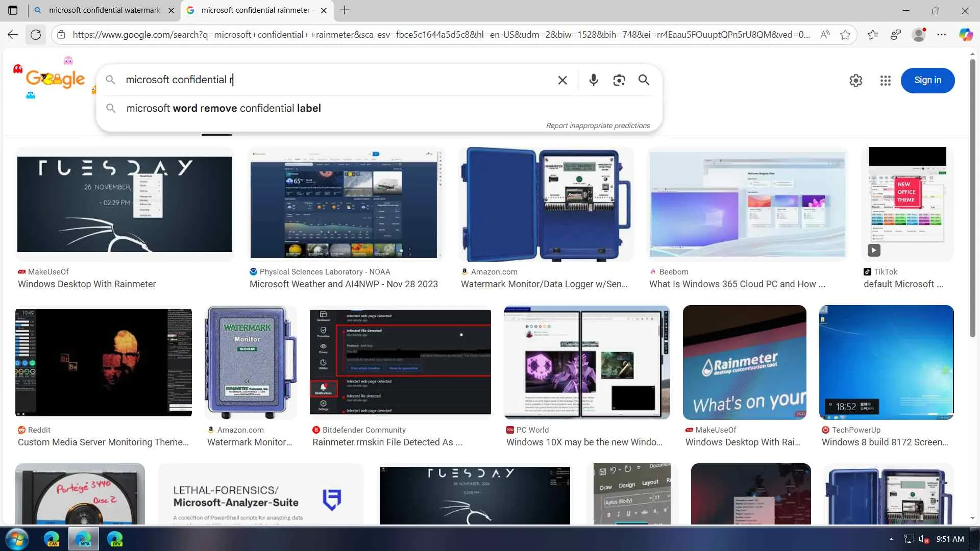
Task: Clear the search box with X icon
Action: coord(562,80)
